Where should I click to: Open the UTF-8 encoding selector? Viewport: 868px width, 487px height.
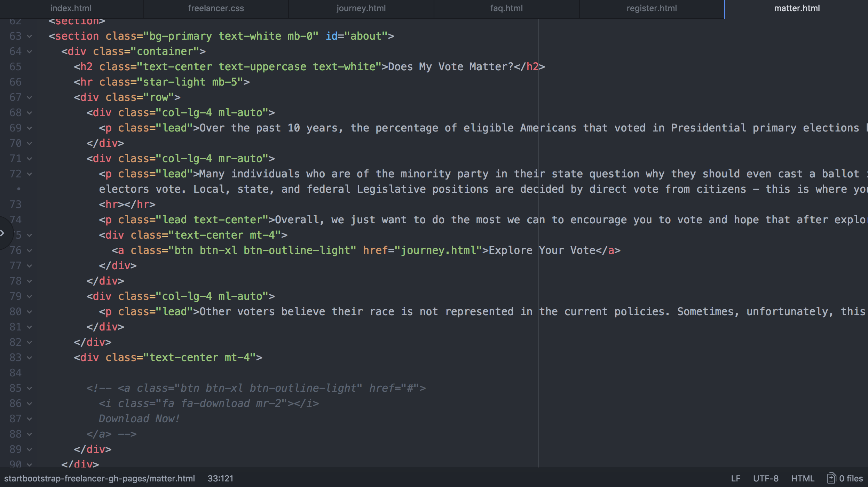point(766,478)
